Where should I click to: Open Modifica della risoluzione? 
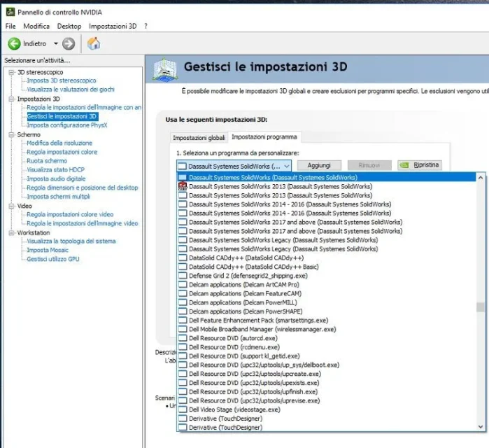tap(59, 143)
